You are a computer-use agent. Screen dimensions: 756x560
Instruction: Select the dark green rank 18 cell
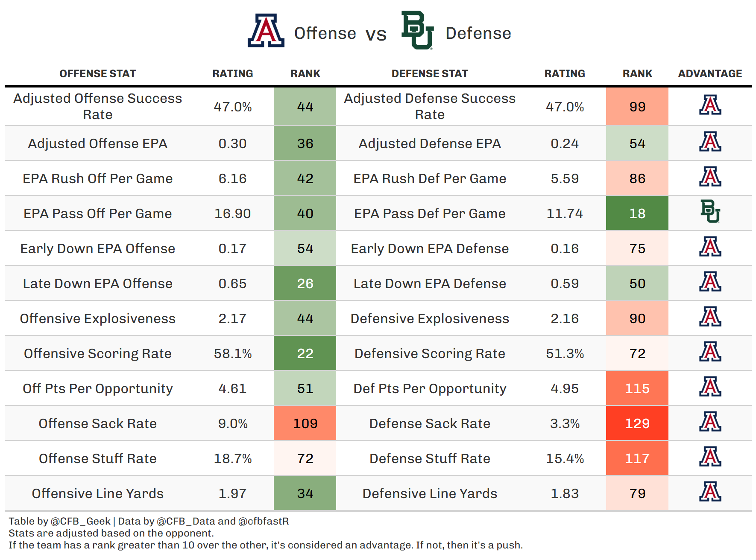point(637,213)
